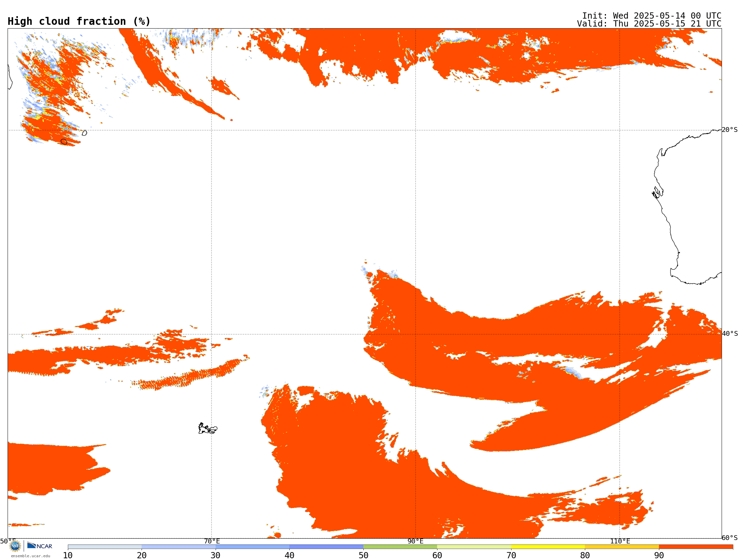Click the 80-90 amber color swatch
744x560 pixels.
click(622, 547)
